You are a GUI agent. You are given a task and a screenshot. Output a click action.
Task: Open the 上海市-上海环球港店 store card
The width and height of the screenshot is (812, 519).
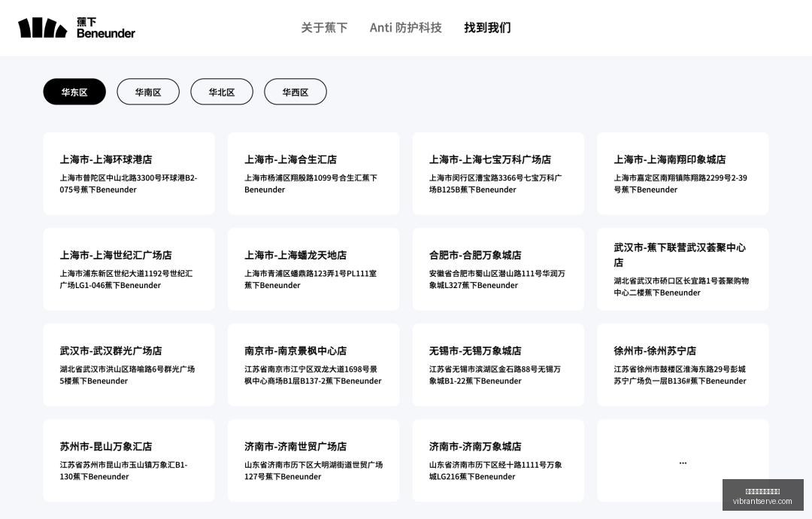[129, 174]
